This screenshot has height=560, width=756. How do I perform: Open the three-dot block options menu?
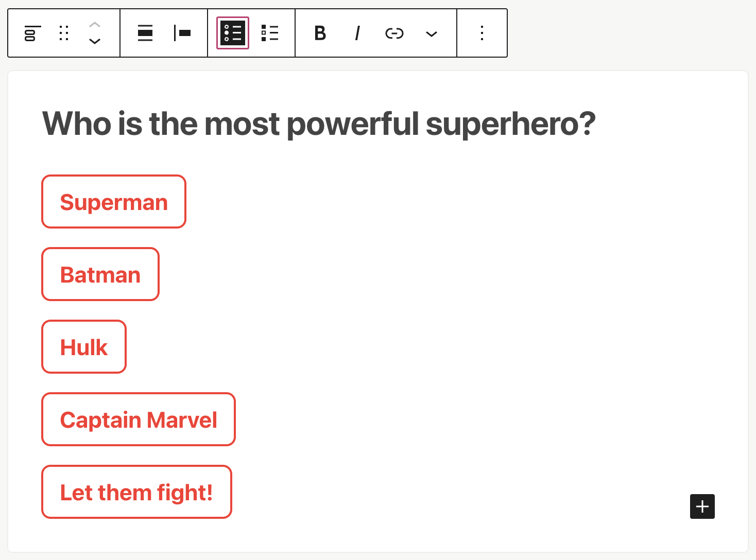pos(482,33)
